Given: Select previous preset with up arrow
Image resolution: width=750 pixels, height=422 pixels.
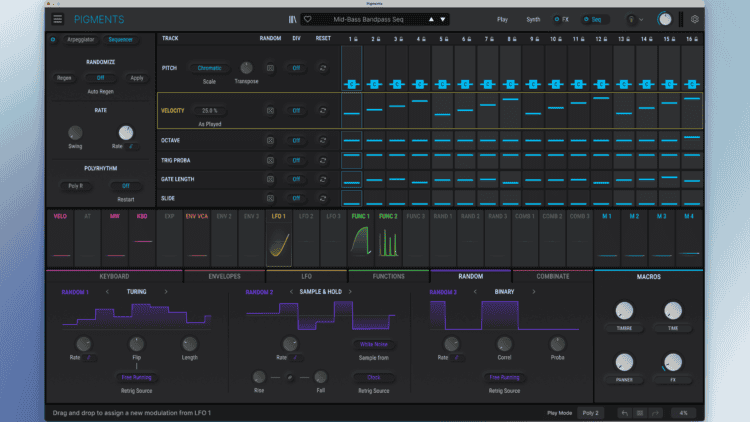Looking at the screenshot, I should pos(431,20).
